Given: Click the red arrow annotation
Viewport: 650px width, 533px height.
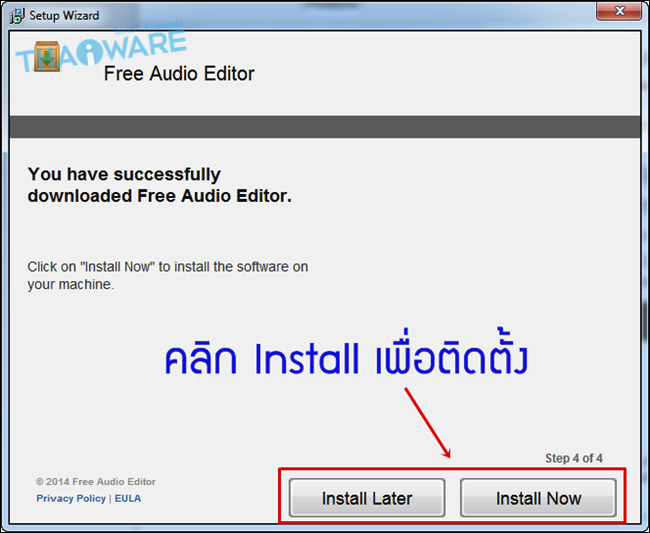Looking at the screenshot, I should point(427,423).
